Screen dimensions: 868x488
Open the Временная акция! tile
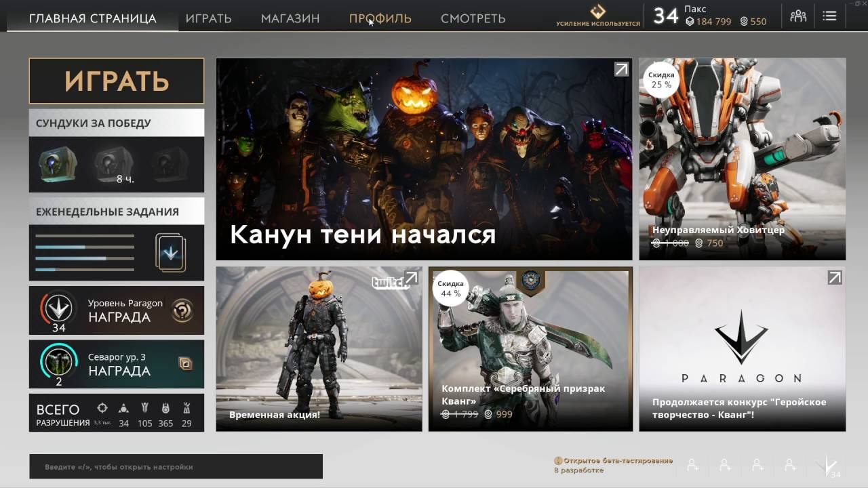pyautogui.click(x=319, y=348)
